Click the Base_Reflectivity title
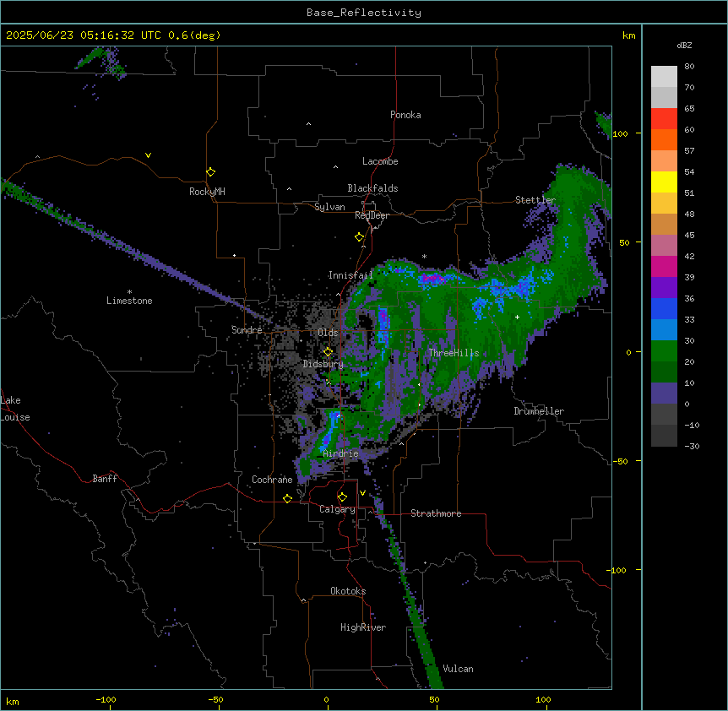This screenshot has width=728, height=711. (x=364, y=13)
